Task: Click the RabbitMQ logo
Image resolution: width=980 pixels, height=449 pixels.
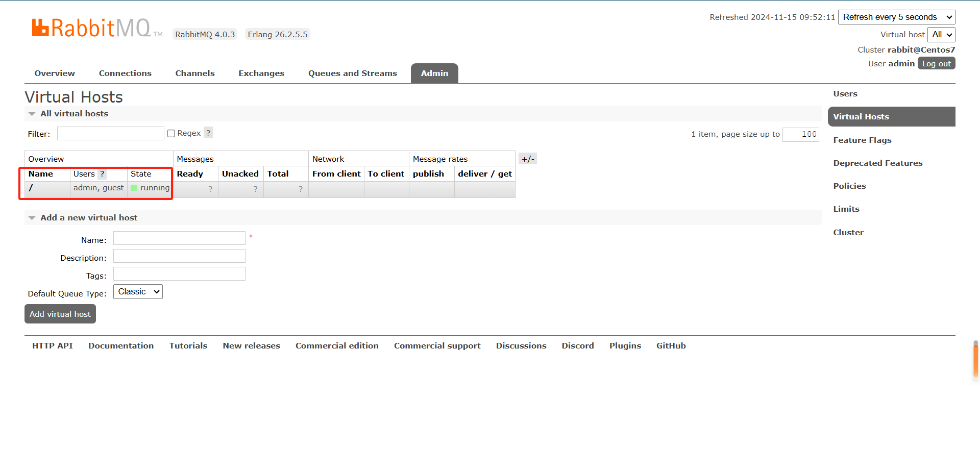Action: 92,28
